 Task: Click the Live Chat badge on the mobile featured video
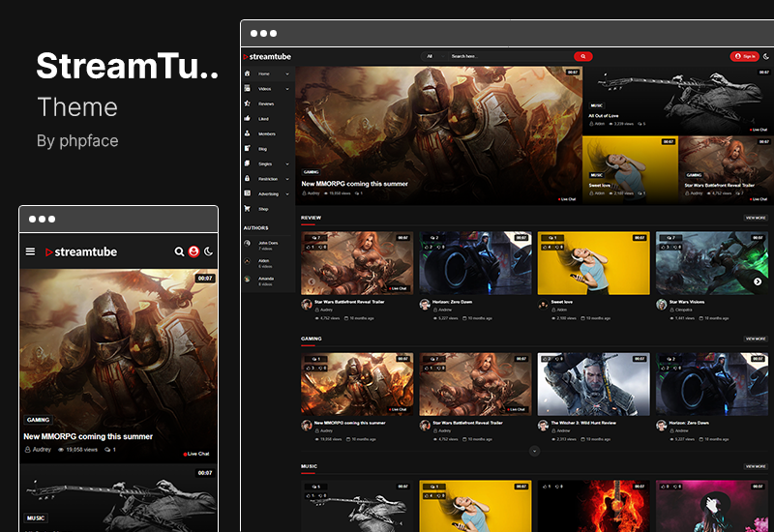point(196,454)
